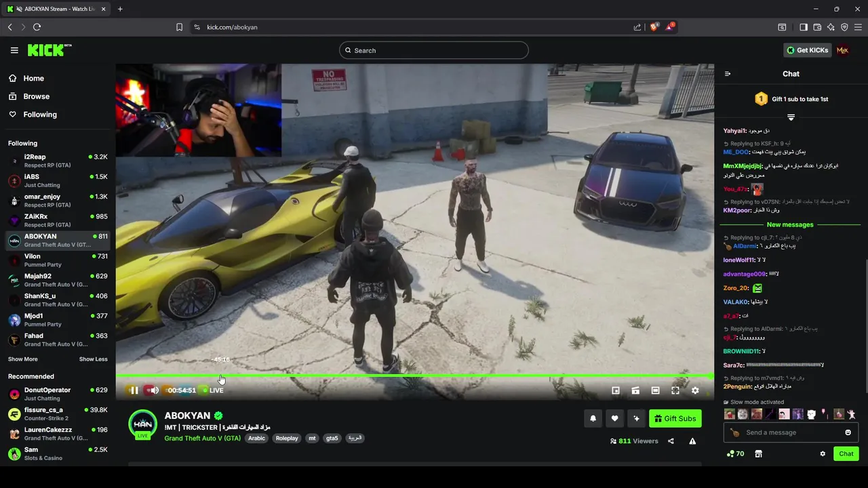
Task: Send message with green Chat button
Action: point(846,454)
